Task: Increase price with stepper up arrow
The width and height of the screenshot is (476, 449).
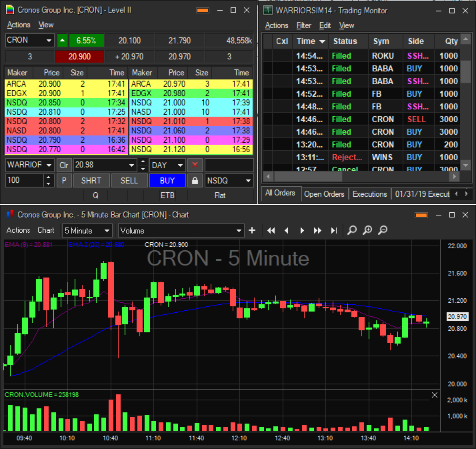Action: click(x=143, y=161)
